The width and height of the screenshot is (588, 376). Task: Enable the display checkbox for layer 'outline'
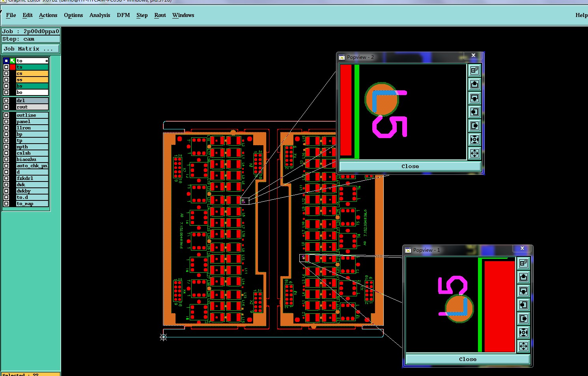coord(6,115)
